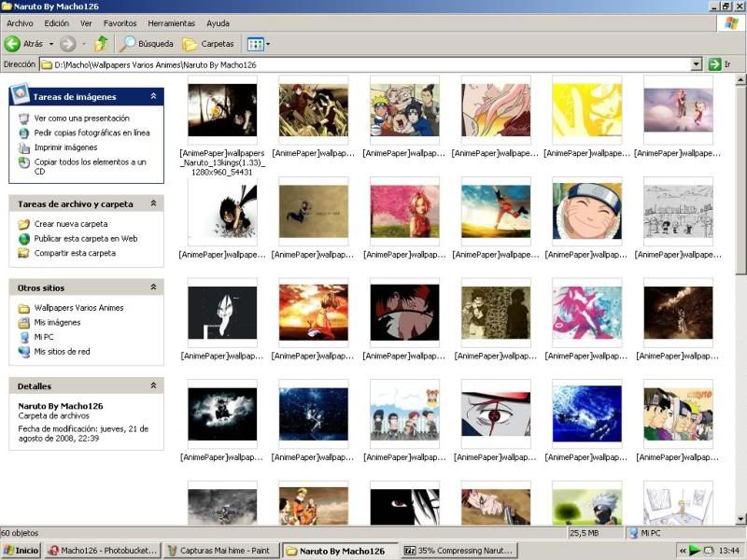The height and width of the screenshot is (560, 747).
Task: Open the Views thumbnail layout button
Action: coord(255,44)
